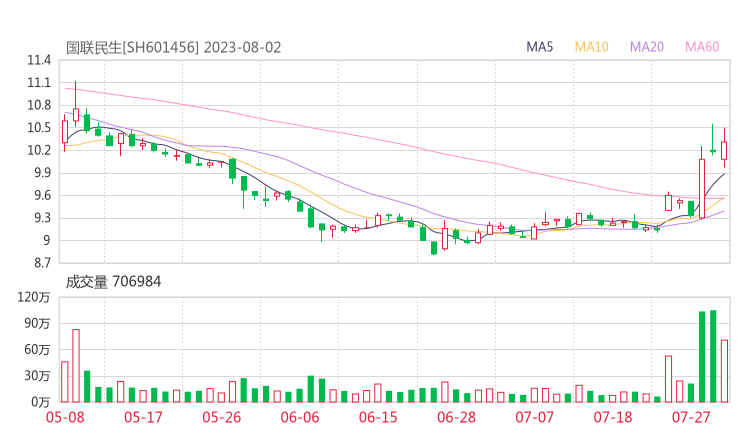Click the 07-27 date axis label

(x=691, y=417)
